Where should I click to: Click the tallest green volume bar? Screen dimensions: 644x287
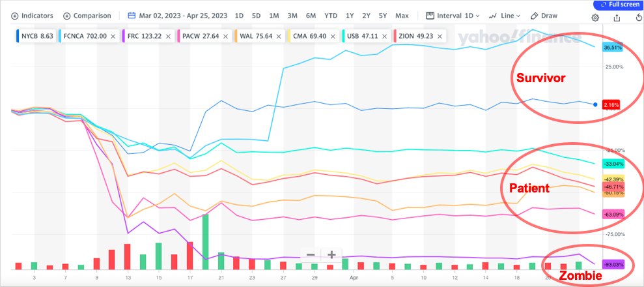(x=205, y=242)
